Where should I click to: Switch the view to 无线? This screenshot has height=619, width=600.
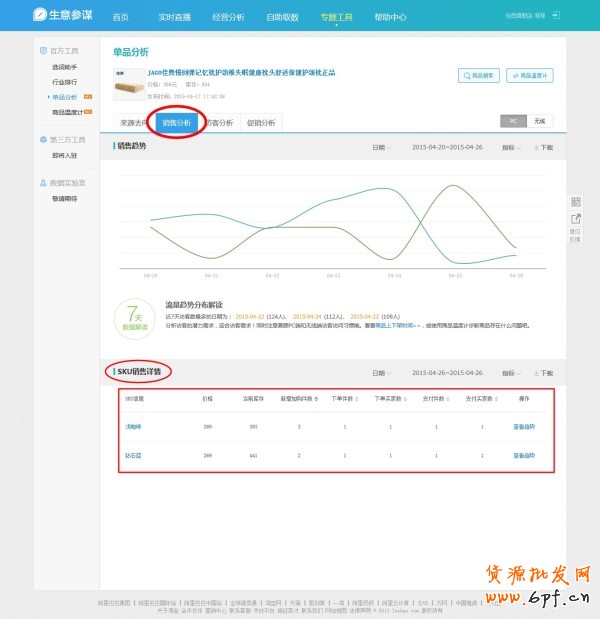click(540, 120)
